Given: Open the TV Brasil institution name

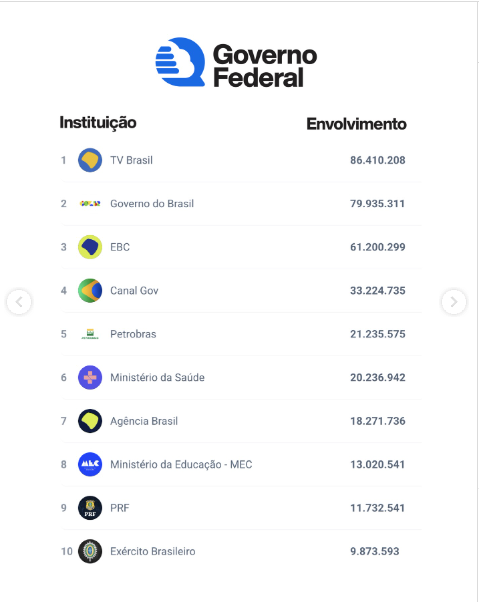Looking at the screenshot, I should [131, 160].
